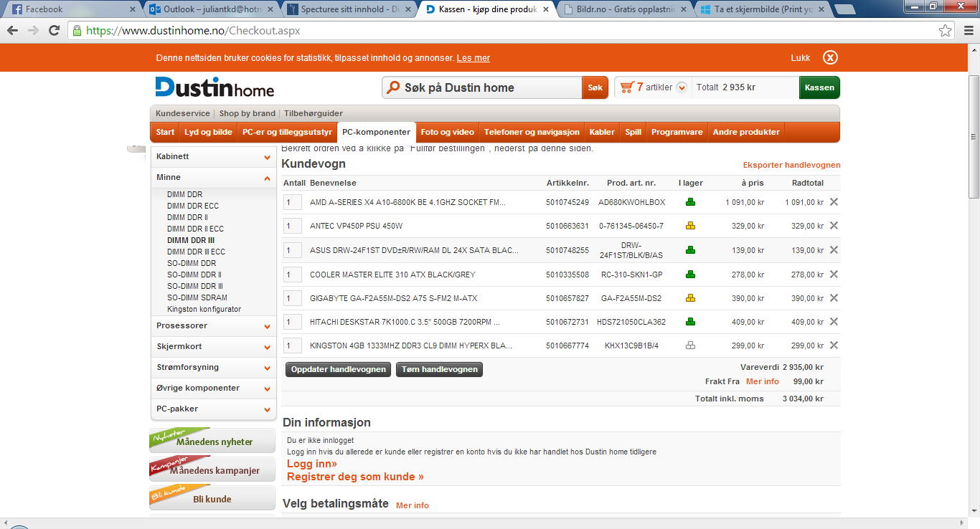Screen dimensions: 980x529
Task: Open SO-DIMM DDR III subcategory
Action: click(195, 286)
